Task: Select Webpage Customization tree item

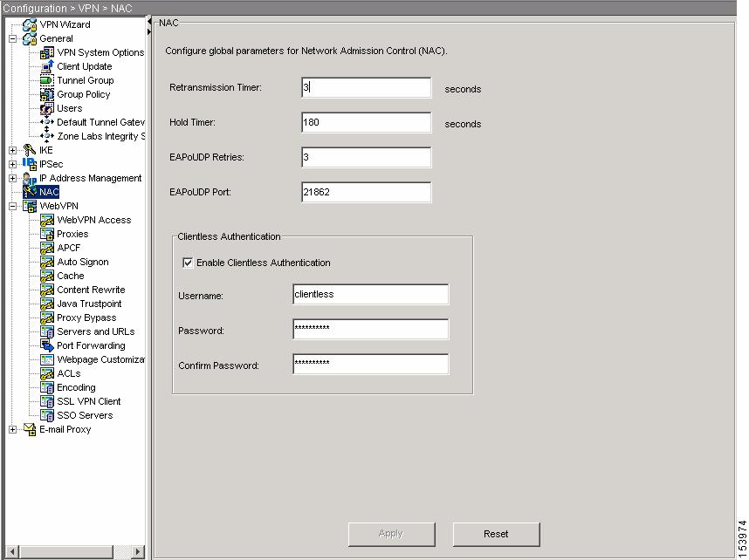Action: click(x=100, y=359)
